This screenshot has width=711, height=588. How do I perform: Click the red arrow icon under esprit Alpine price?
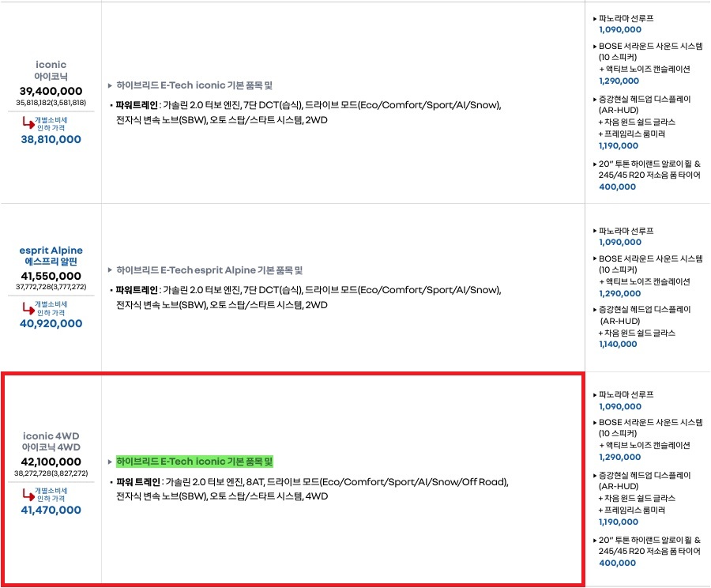26,308
